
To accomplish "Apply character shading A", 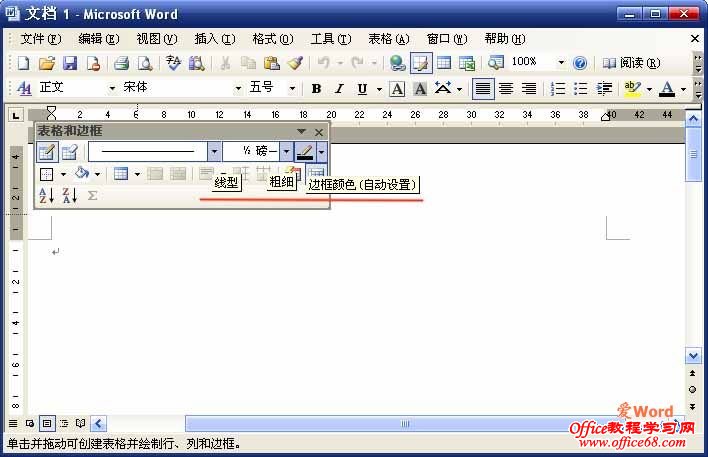I will (x=420, y=89).
